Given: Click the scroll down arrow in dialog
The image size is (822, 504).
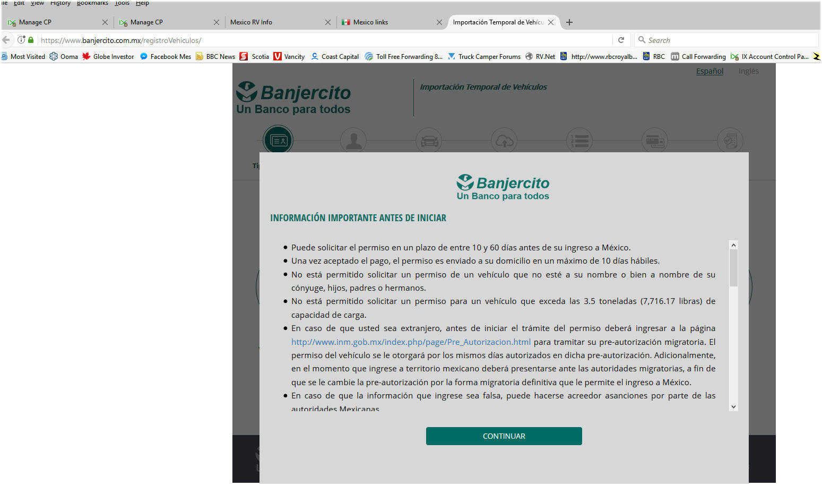Looking at the screenshot, I should click(733, 407).
